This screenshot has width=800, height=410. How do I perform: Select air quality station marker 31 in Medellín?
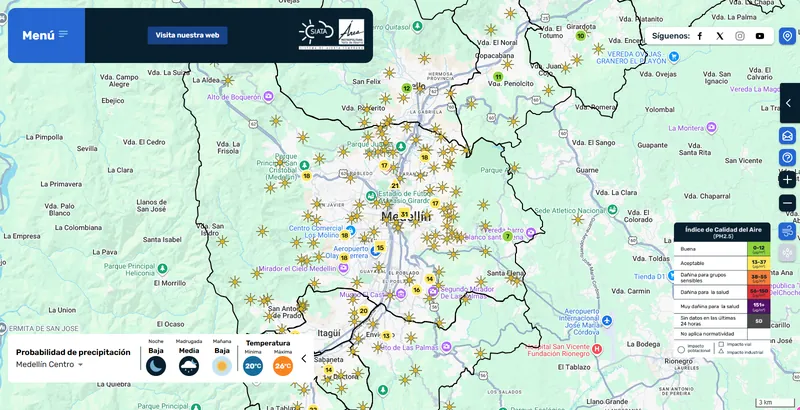point(404,213)
